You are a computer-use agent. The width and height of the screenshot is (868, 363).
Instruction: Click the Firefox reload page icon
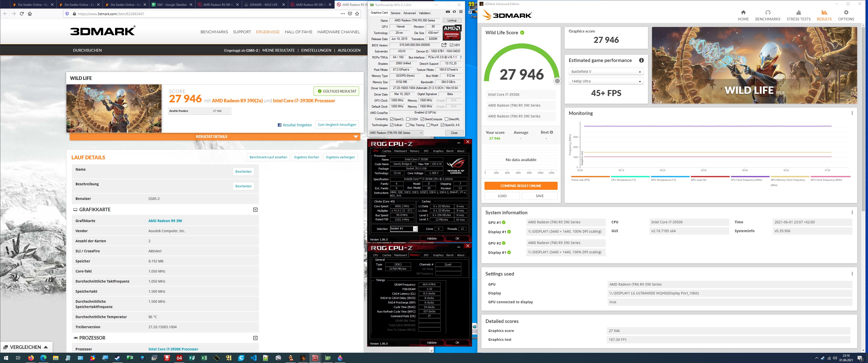[21, 14]
